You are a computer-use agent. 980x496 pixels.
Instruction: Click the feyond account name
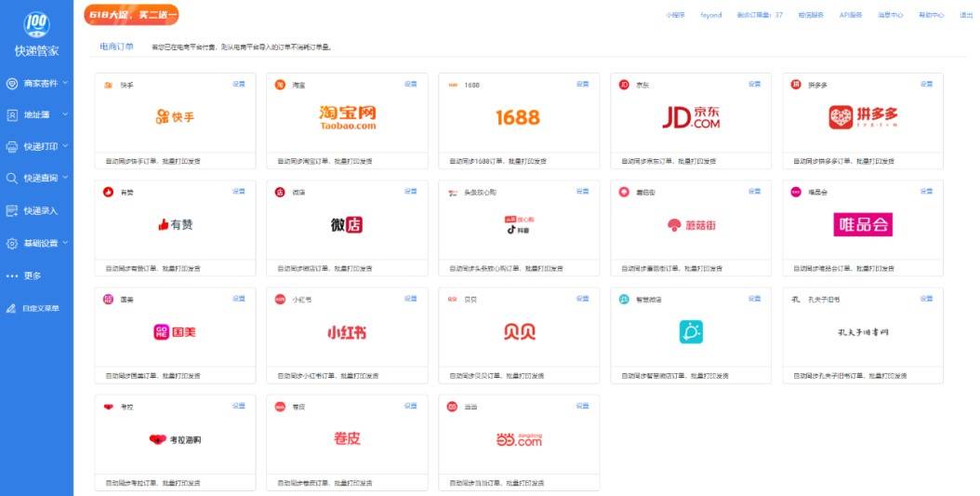point(710,15)
